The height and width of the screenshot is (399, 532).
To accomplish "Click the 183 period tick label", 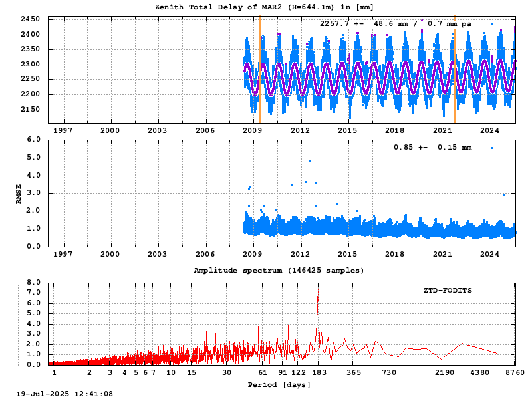I will coord(319,372).
